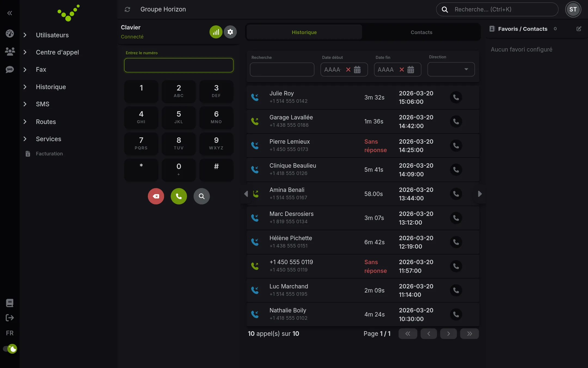Click the global search box Ctrl+K

pyautogui.click(x=497, y=10)
